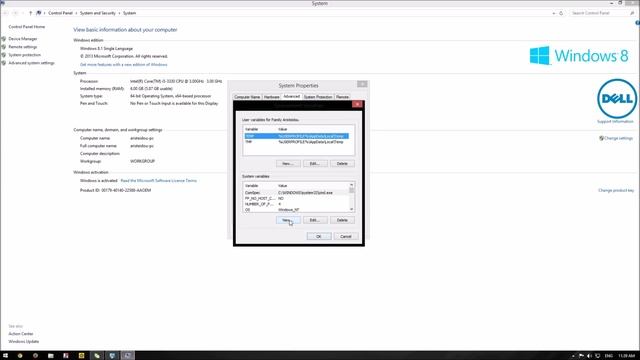Image resolution: width=640 pixels, height=360 pixels.
Task: Select the NUMBER_OF_P system variable row
Action: pyautogui.click(x=296, y=204)
